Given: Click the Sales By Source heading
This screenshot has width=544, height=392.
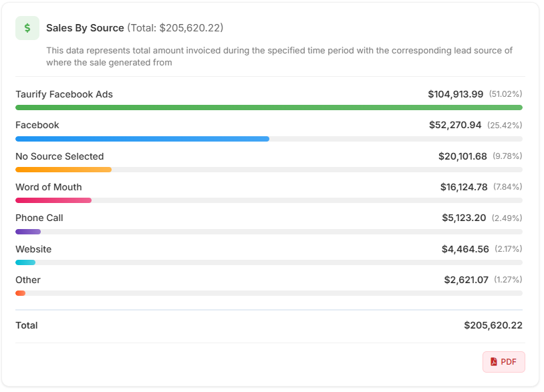Looking at the screenshot, I should click(85, 28).
